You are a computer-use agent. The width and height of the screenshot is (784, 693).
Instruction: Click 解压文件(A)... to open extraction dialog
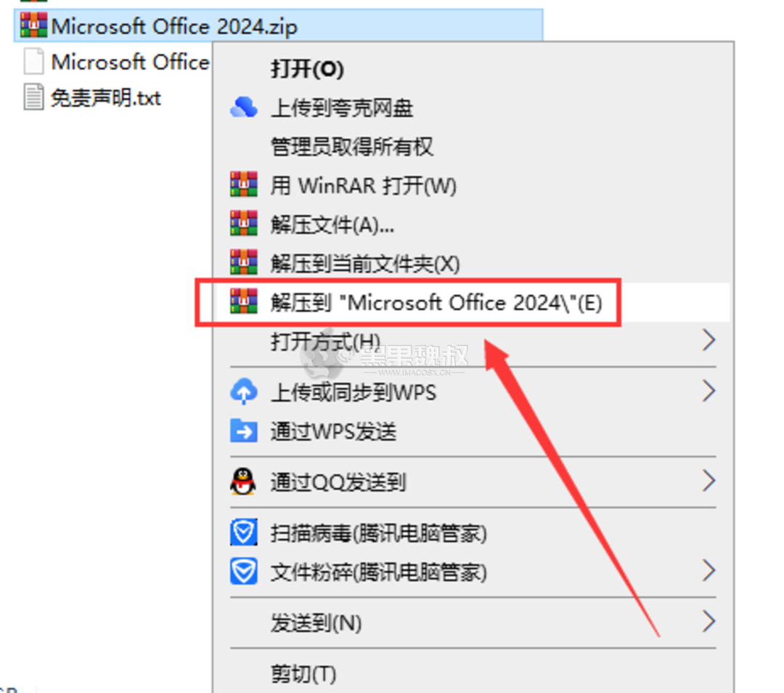point(327,224)
